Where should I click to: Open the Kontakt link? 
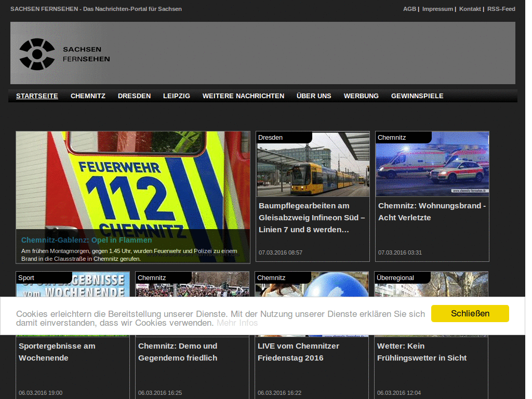click(470, 9)
